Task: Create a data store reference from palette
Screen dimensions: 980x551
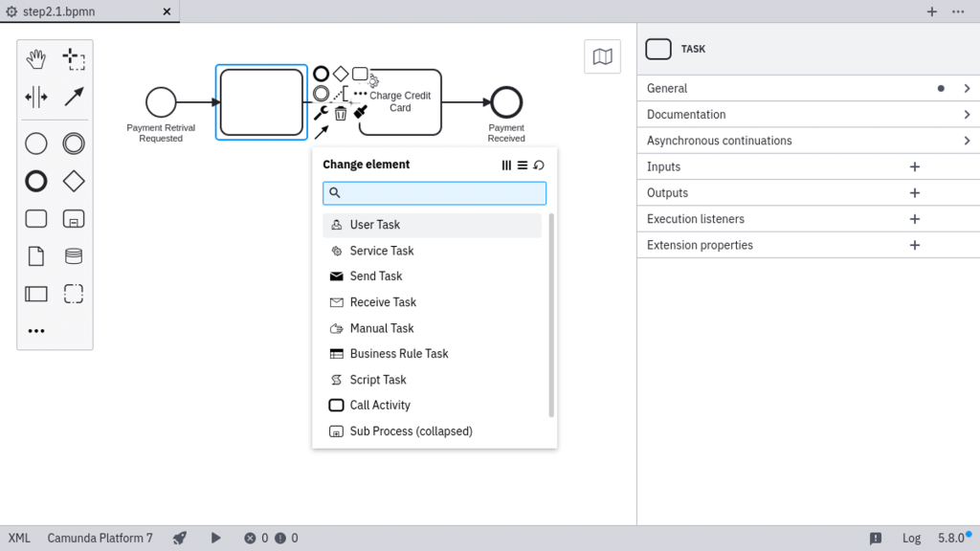Action: tap(74, 256)
